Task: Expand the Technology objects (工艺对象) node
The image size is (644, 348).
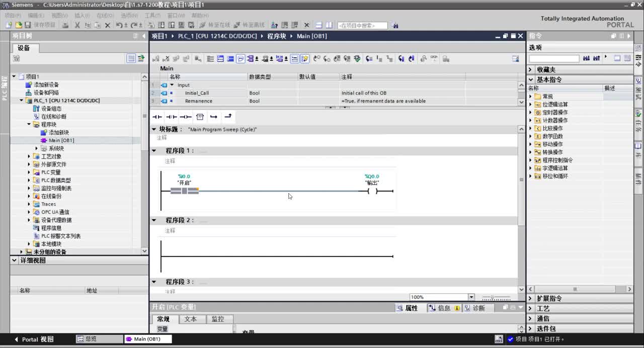Action: (29, 156)
